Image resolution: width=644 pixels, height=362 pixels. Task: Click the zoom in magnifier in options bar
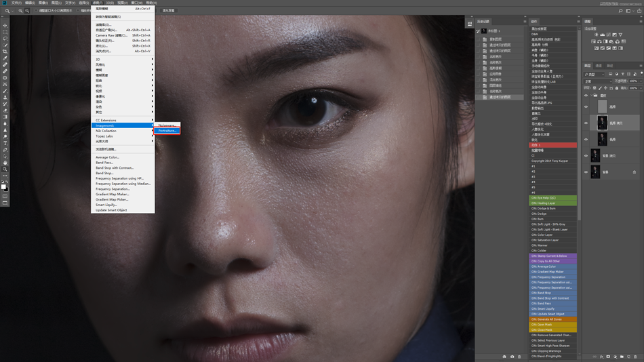coord(20,11)
